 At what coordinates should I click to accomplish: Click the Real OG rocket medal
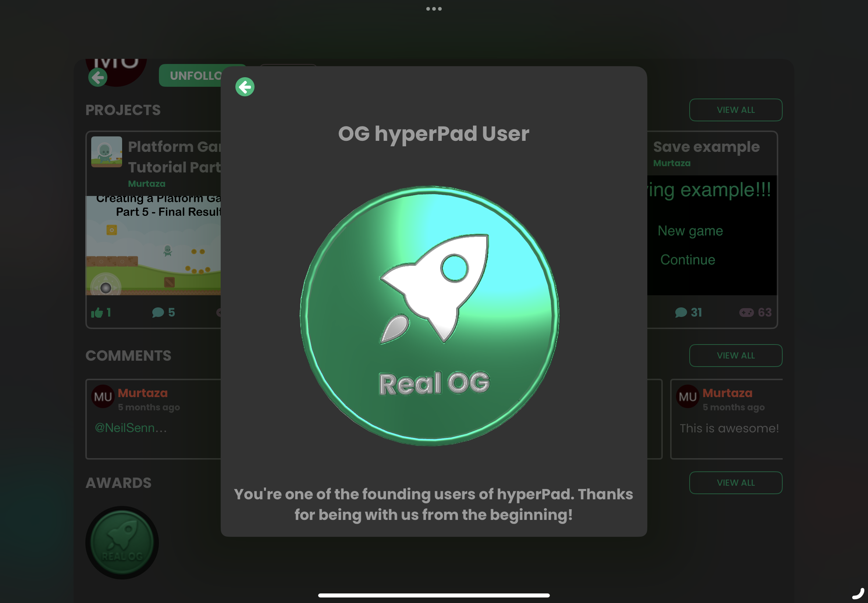coord(430,315)
